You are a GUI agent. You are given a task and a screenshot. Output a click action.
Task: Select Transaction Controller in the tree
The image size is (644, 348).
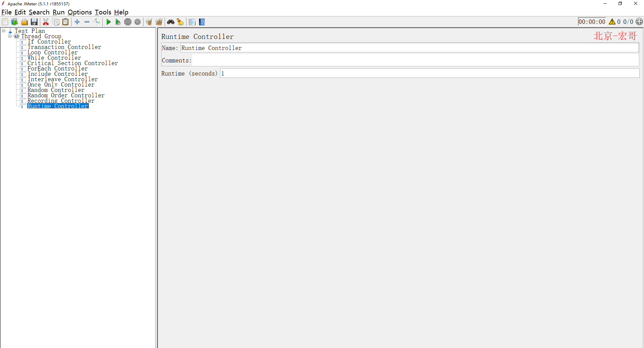pos(64,47)
